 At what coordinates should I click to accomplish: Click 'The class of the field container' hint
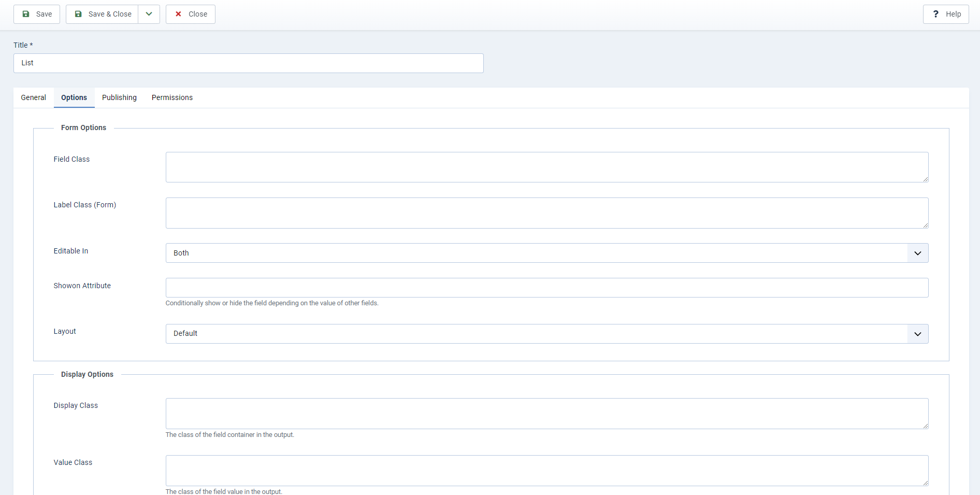(x=230, y=435)
